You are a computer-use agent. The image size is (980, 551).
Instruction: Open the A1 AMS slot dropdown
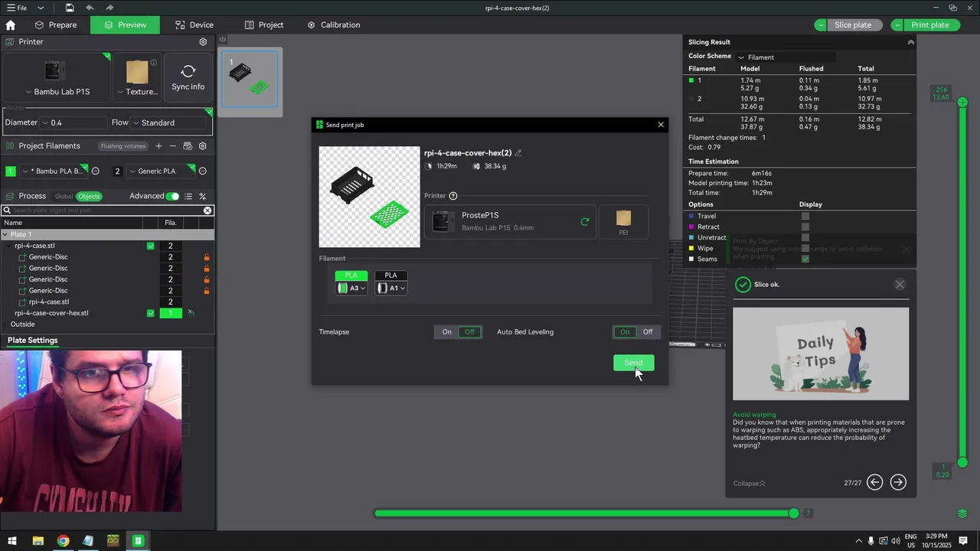click(x=391, y=289)
